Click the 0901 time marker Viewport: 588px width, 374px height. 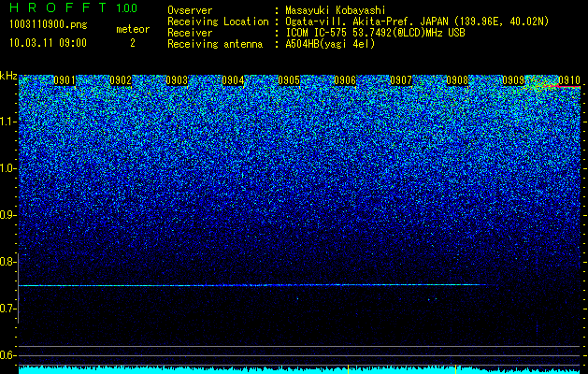(x=65, y=80)
